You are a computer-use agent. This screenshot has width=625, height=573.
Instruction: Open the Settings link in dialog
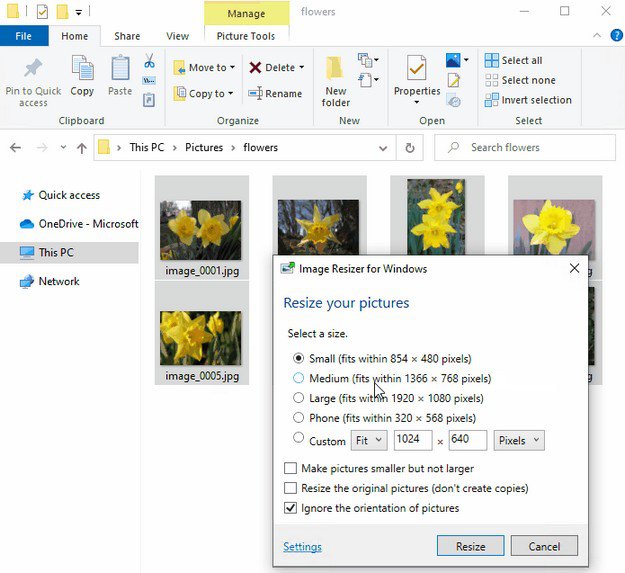click(x=302, y=547)
